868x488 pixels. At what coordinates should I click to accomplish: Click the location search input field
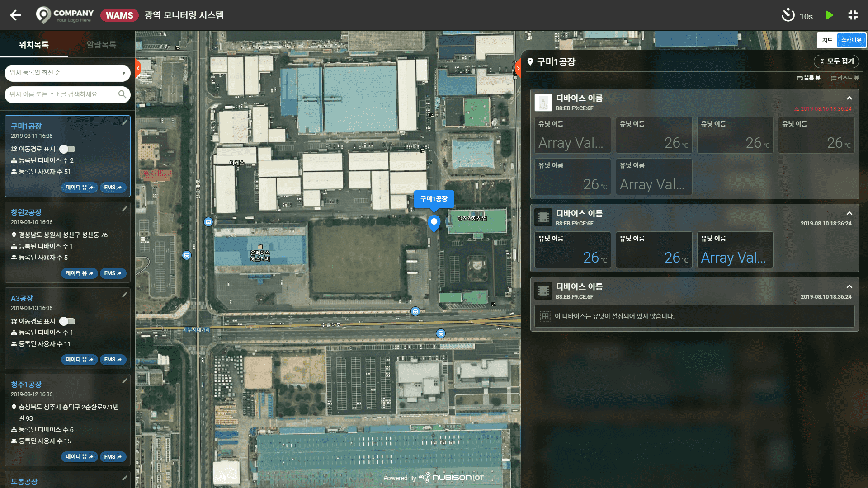(67, 94)
